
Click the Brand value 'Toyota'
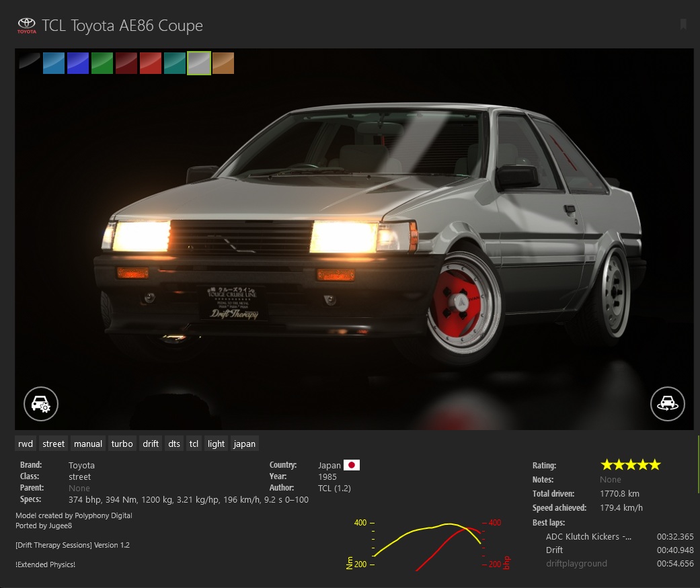click(x=81, y=465)
